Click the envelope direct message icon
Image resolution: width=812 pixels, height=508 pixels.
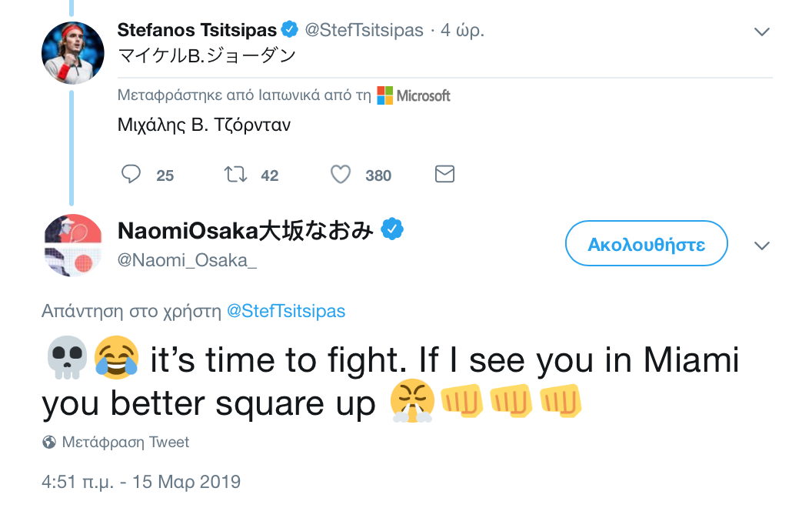pos(444,175)
